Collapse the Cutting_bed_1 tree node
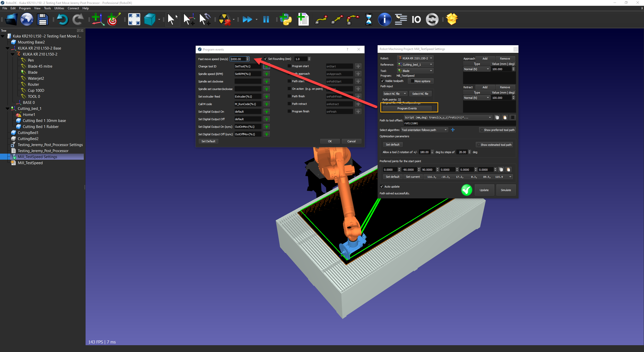This screenshot has height=352, width=644. click(x=8, y=109)
